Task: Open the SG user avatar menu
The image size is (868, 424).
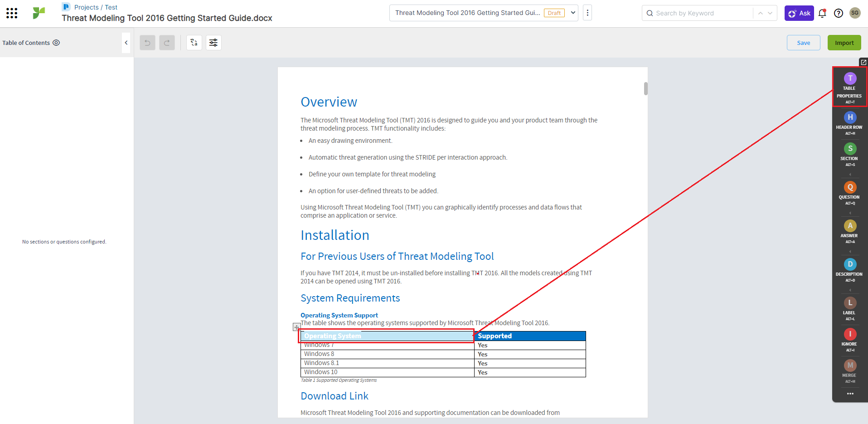Action: pos(855,13)
